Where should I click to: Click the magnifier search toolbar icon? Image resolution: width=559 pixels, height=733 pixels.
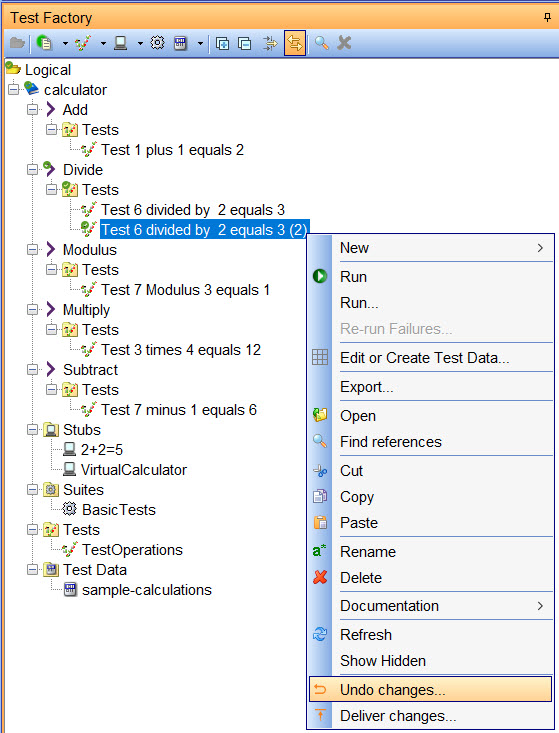point(321,43)
